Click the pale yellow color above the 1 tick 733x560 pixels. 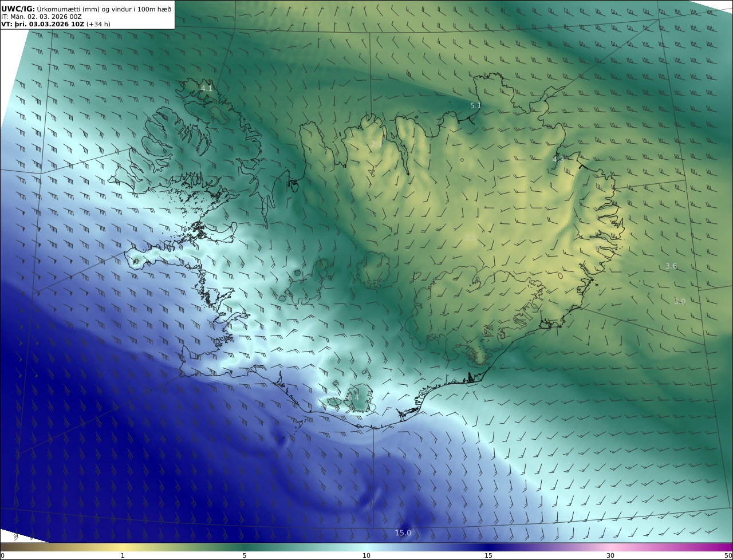(123, 547)
